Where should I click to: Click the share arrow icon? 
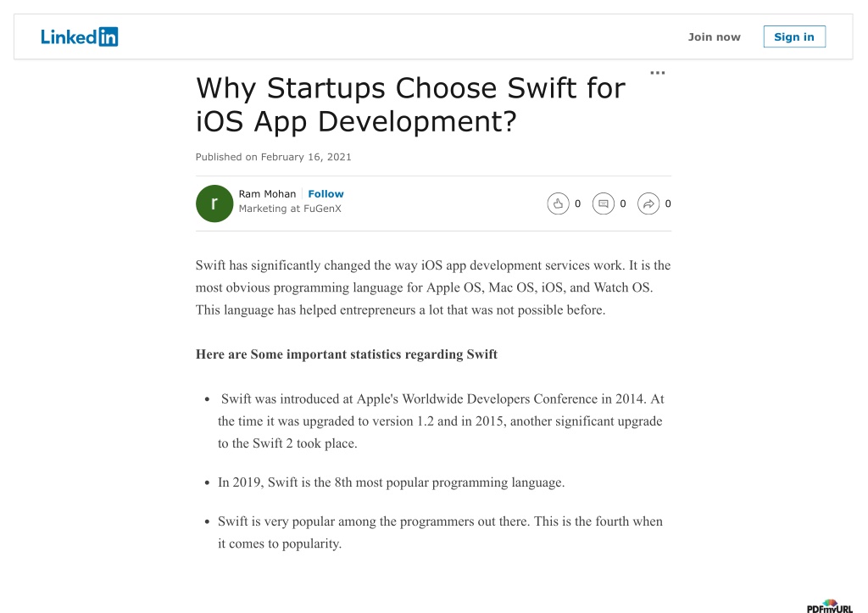click(x=648, y=203)
